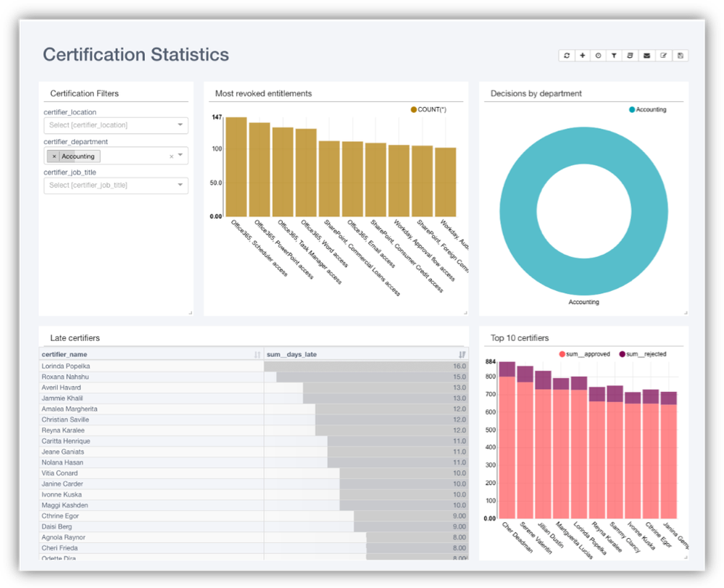Click the Accounting legend swatch in donut chart
Screen dimensions: 724x588
click(x=633, y=110)
